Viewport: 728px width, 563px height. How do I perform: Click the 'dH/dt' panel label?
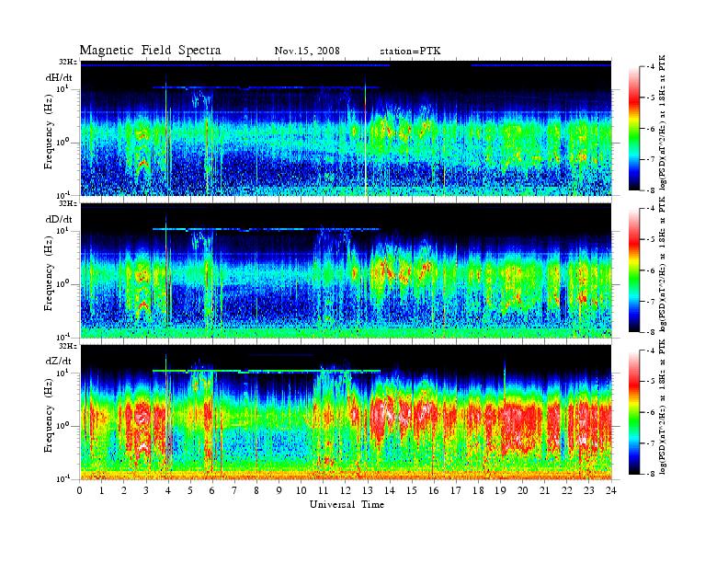(59, 77)
